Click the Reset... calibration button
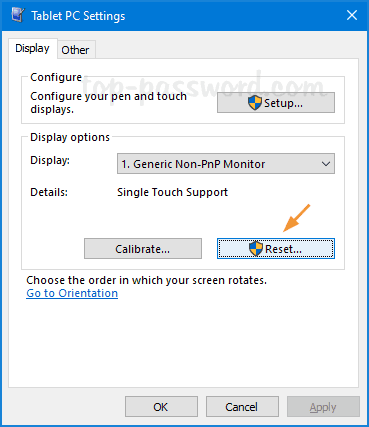369x427 pixels. (x=276, y=249)
